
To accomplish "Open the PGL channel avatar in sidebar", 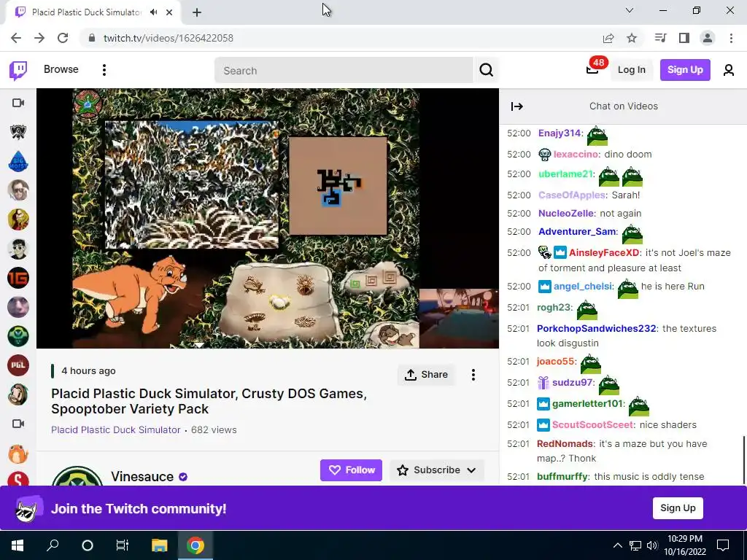I will point(18,365).
